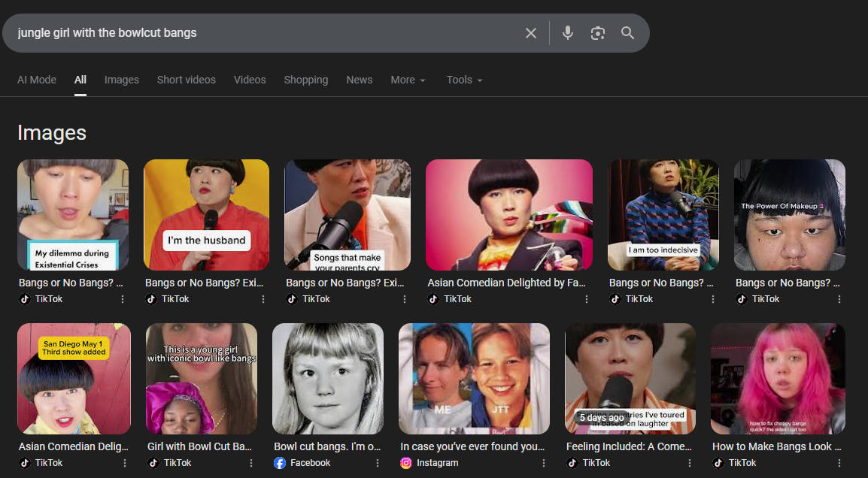Open 'Feeling Included: A Come...' link
Screen dimensions: 868x478
629,446
